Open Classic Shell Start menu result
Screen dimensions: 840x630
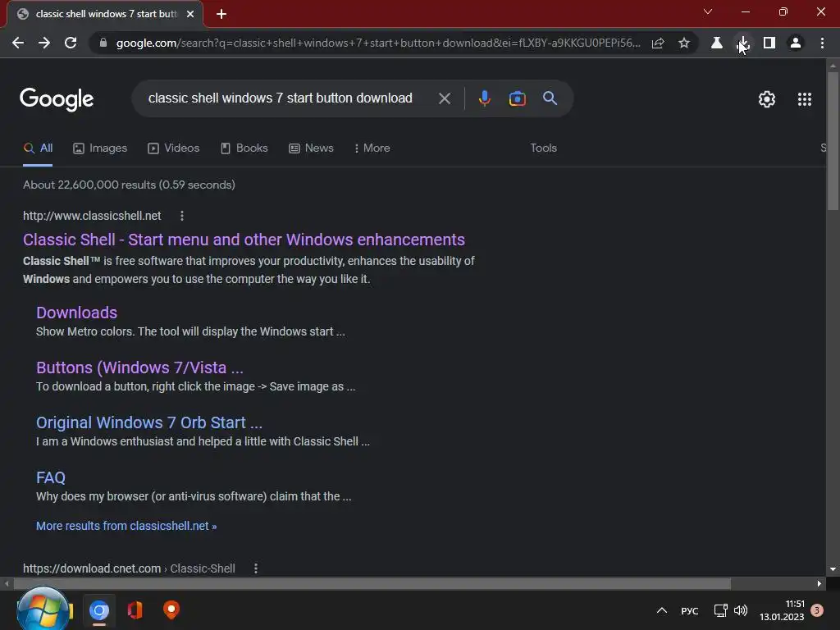pos(244,240)
